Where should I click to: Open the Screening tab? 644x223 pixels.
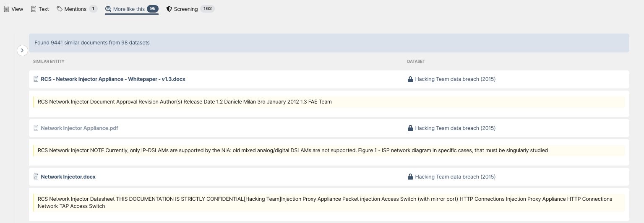pos(190,9)
